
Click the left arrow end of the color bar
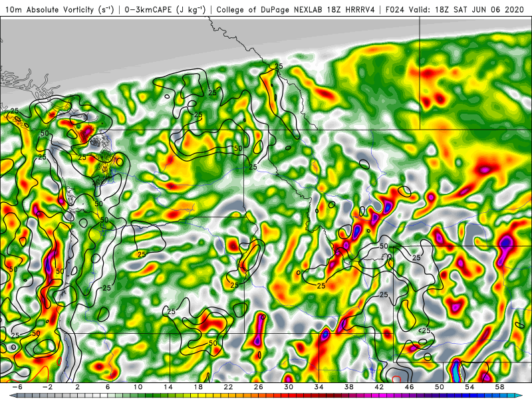[13, 396]
